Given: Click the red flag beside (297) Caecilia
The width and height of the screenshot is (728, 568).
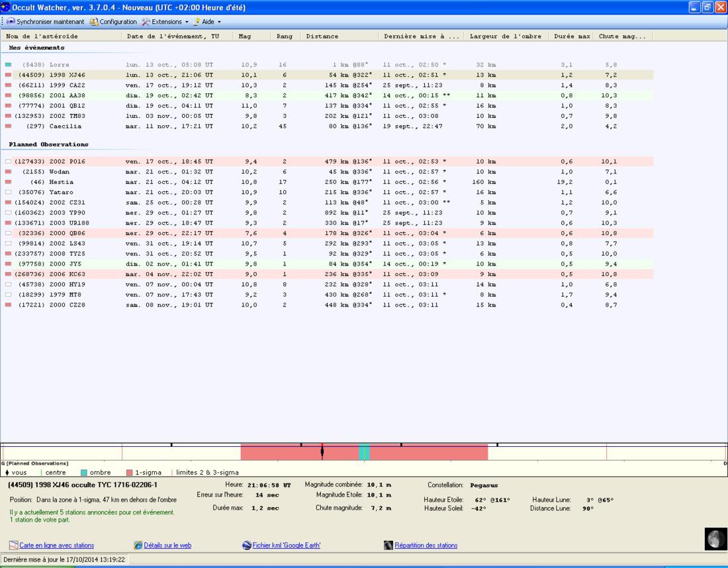Looking at the screenshot, I should coord(9,126).
